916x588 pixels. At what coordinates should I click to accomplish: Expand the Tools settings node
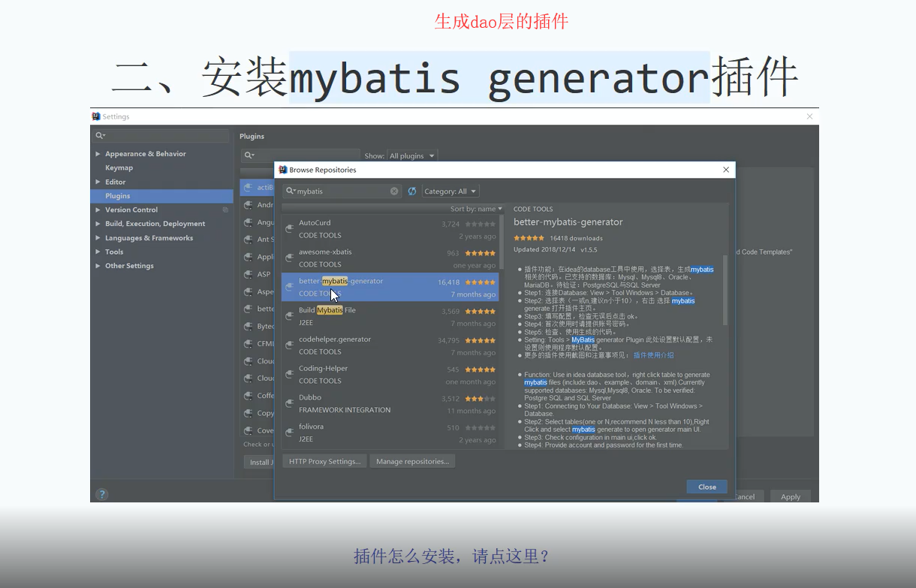point(98,252)
